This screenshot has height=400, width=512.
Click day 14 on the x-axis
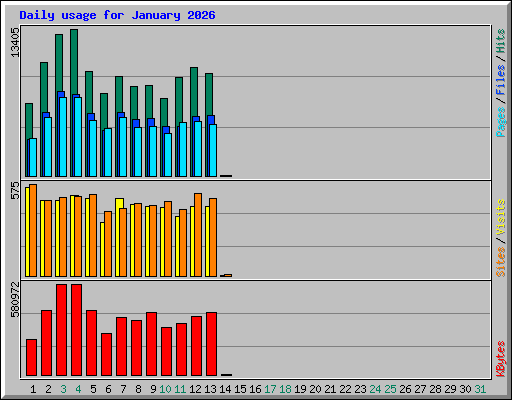point(225,389)
